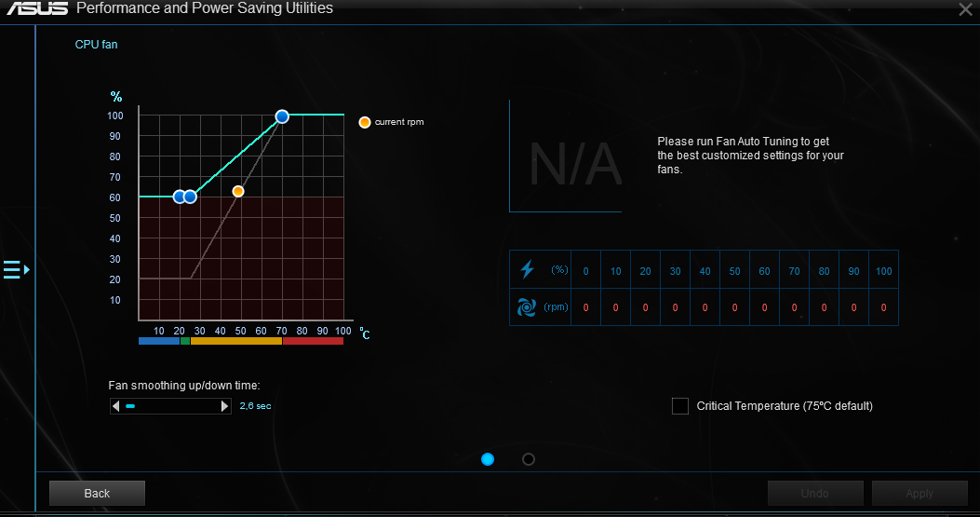The width and height of the screenshot is (980, 517).
Task: Enable the Critical Temperature checkbox
Action: point(680,405)
